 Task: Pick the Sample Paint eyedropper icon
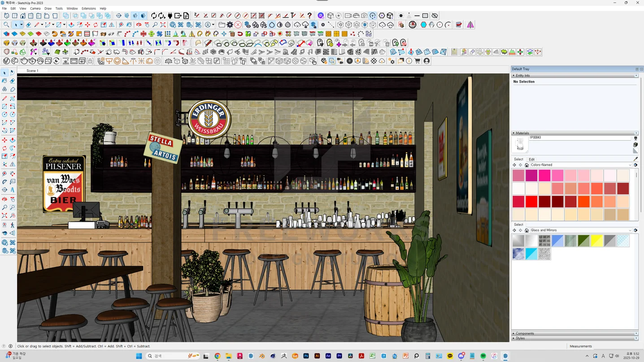pyautogui.click(x=635, y=159)
